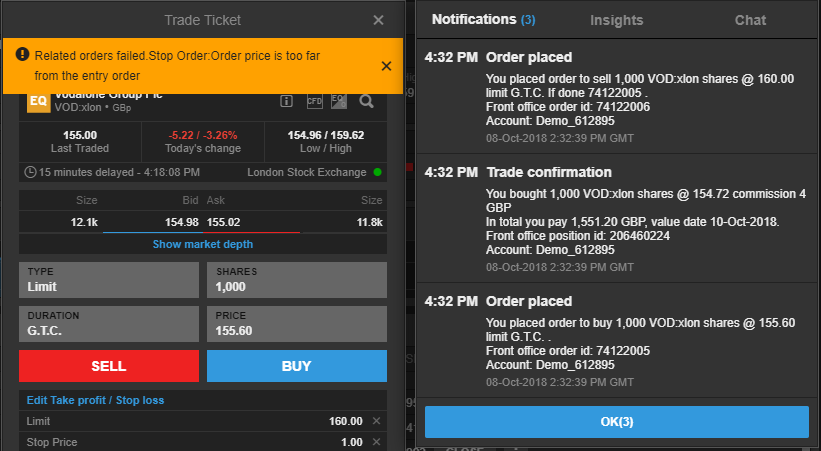Click the warning icon in error banner
This screenshot has width=821, height=451.
point(22,55)
